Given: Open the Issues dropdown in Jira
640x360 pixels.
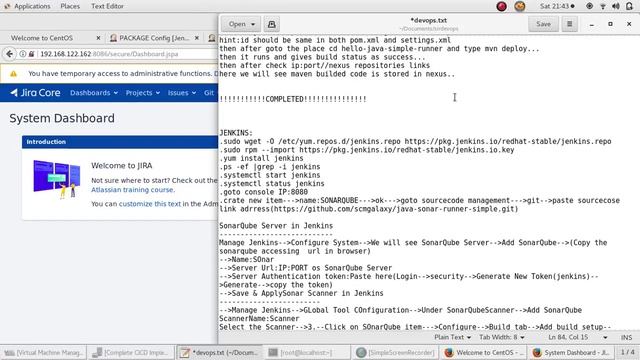Looking at the screenshot, I should [182, 93].
